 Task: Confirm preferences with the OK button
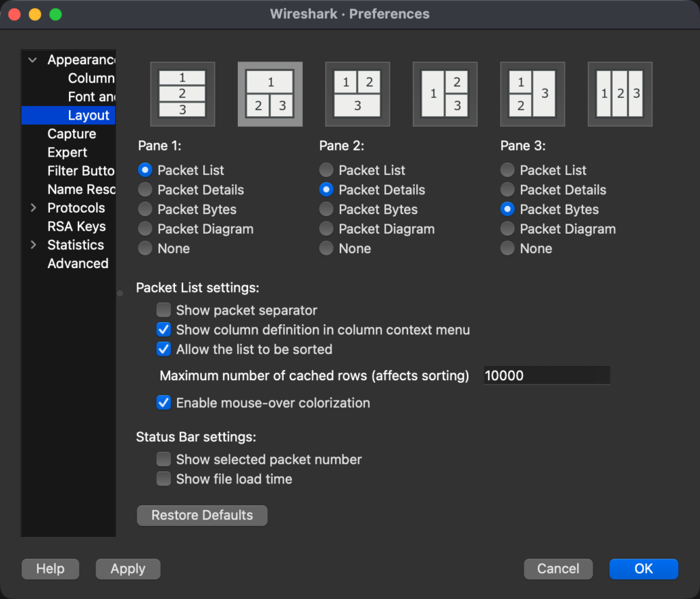[x=644, y=569]
